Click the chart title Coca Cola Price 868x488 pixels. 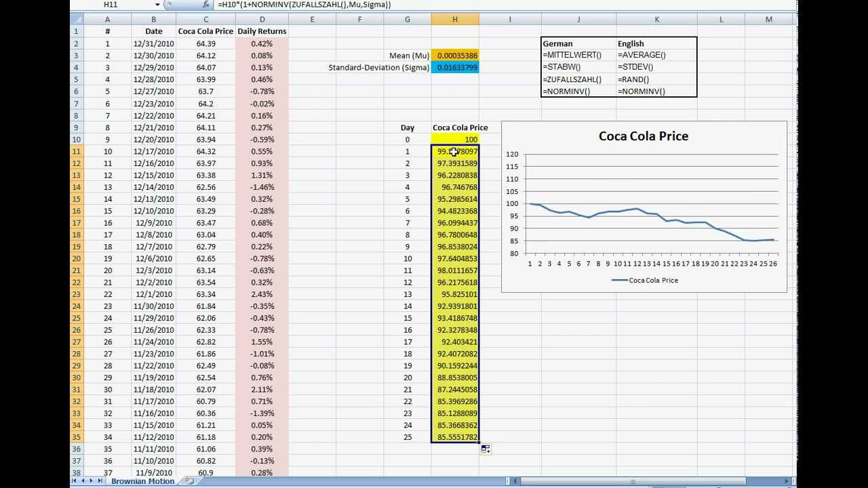644,136
